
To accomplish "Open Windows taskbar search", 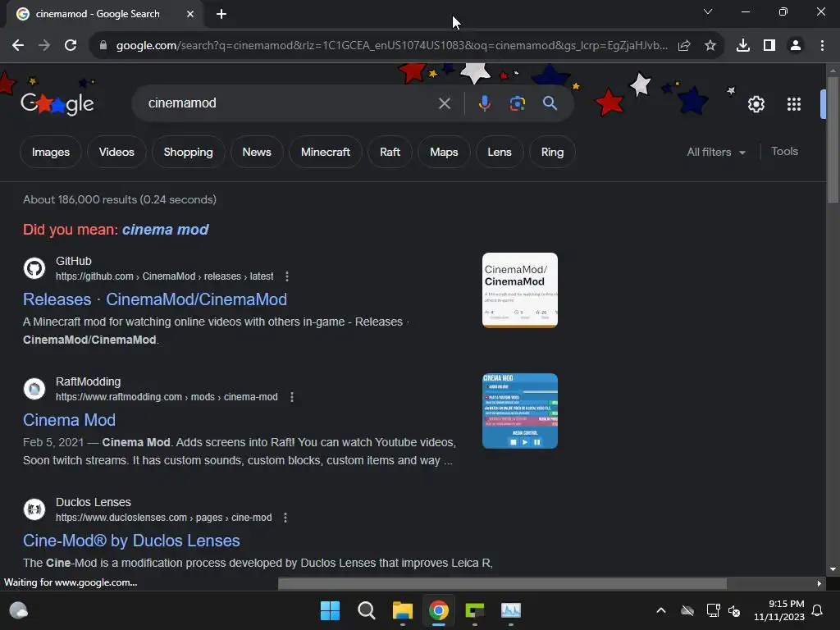I will coord(367,610).
